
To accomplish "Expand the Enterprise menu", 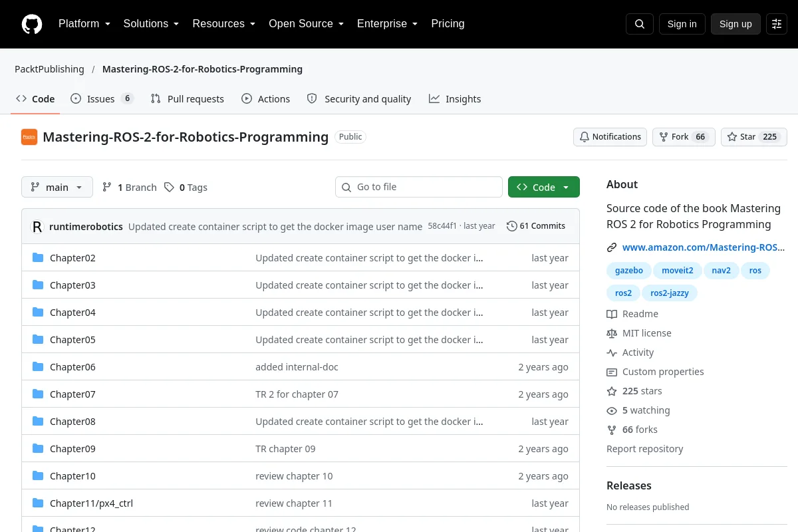I will tap(388, 24).
